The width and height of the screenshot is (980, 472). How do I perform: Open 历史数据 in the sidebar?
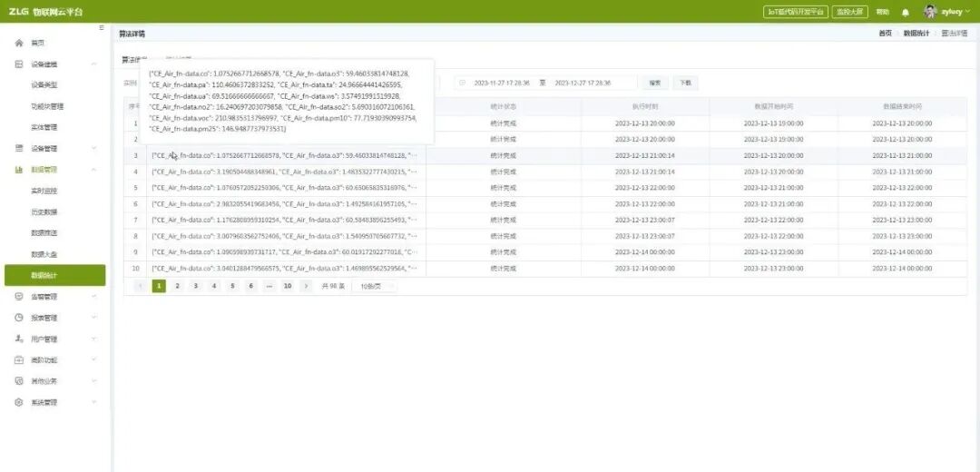(x=44, y=211)
